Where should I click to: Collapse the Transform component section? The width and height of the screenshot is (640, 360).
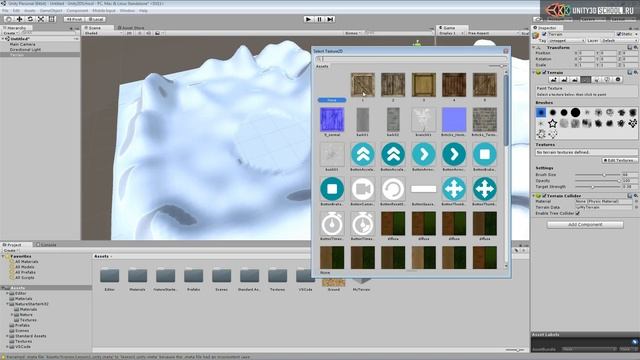[x=534, y=48]
